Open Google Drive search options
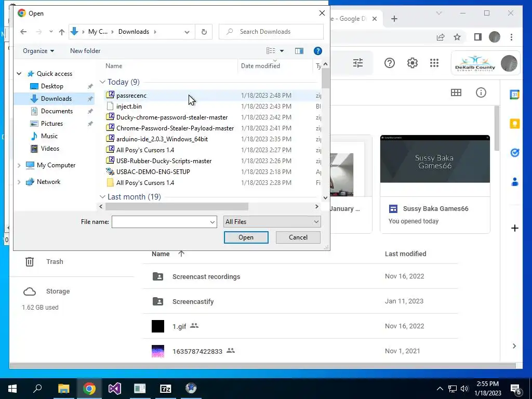Viewport: 532px width, 399px height. click(x=357, y=63)
